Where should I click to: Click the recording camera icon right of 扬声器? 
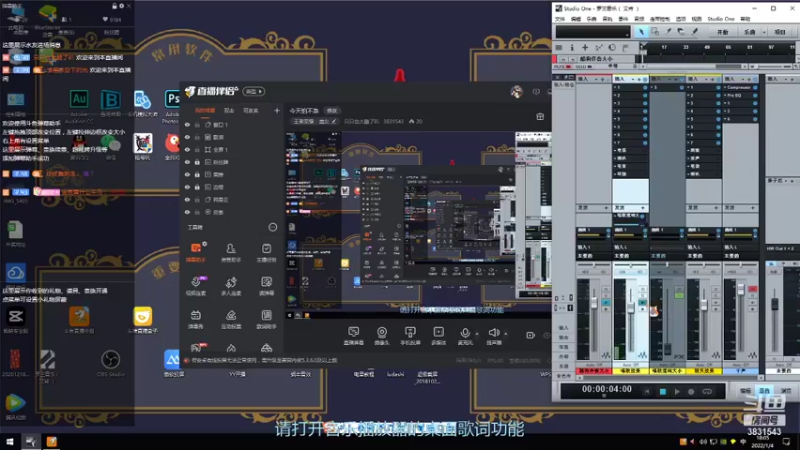pyautogui.click(x=531, y=335)
